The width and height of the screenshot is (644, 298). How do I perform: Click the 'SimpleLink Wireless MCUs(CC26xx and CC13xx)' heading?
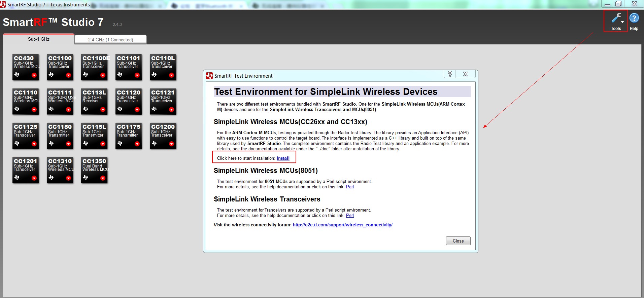coord(291,122)
